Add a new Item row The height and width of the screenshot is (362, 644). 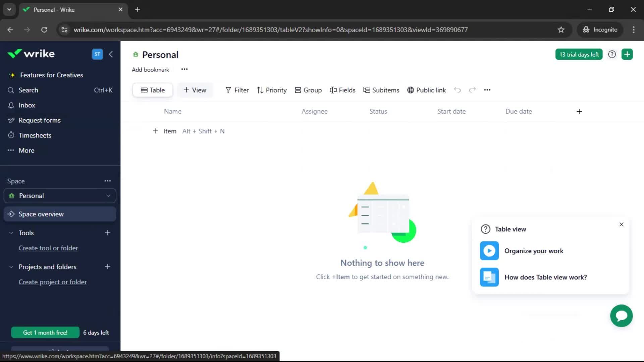click(x=165, y=131)
